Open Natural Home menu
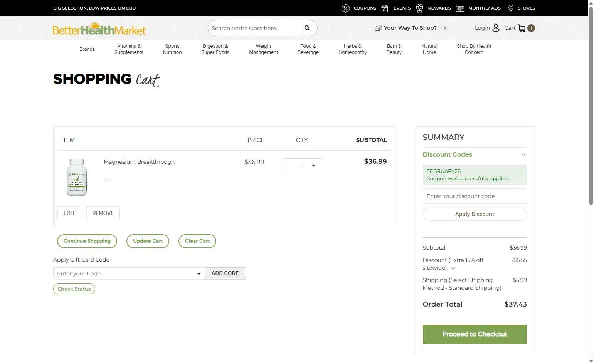The width and height of the screenshot is (594, 364). (429, 49)
